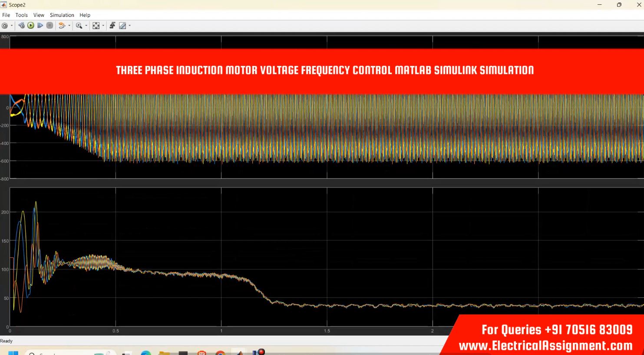Open the measurements ruler dropdown arrow
The height and width of the screenshot is (355, 644).
[129, 26]
